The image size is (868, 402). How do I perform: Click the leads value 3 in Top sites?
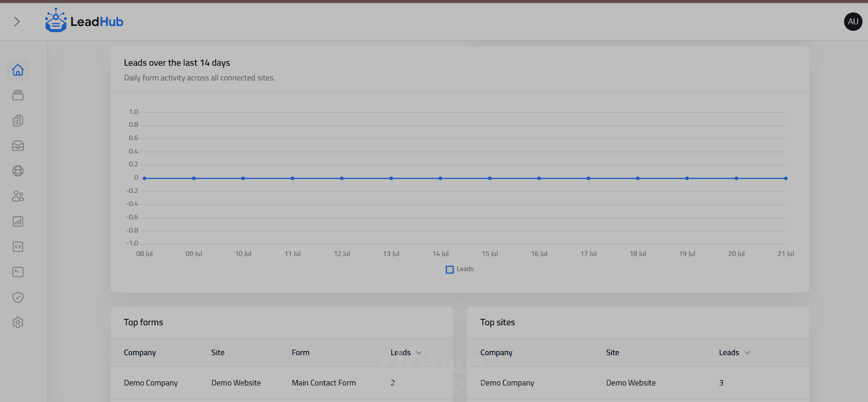pyautogui.click(x=721, y=383)
